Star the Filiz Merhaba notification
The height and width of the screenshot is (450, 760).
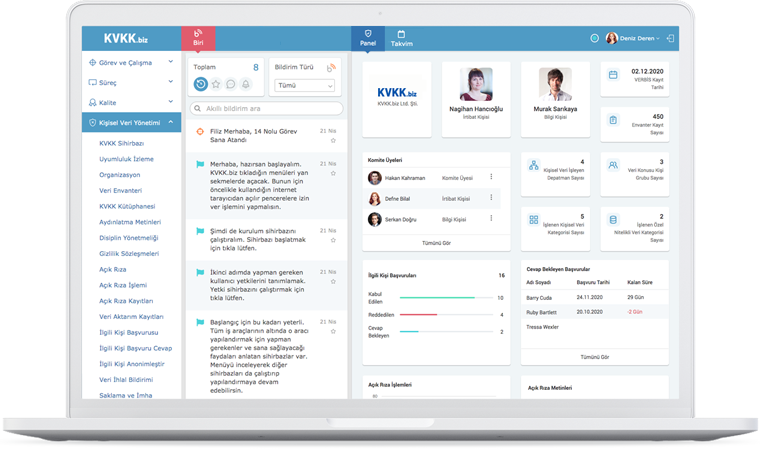click(x=333, y=141)
